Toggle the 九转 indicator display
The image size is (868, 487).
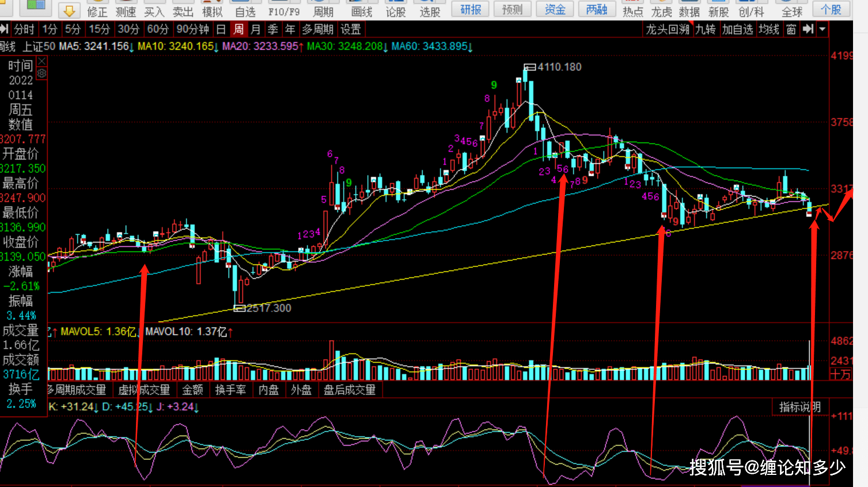tap(705, 29)
